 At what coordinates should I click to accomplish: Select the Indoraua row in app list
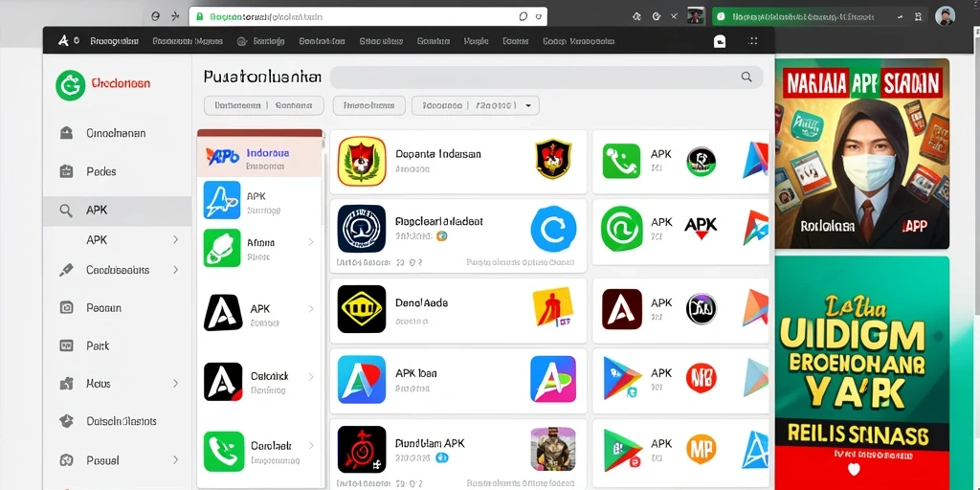259,157
